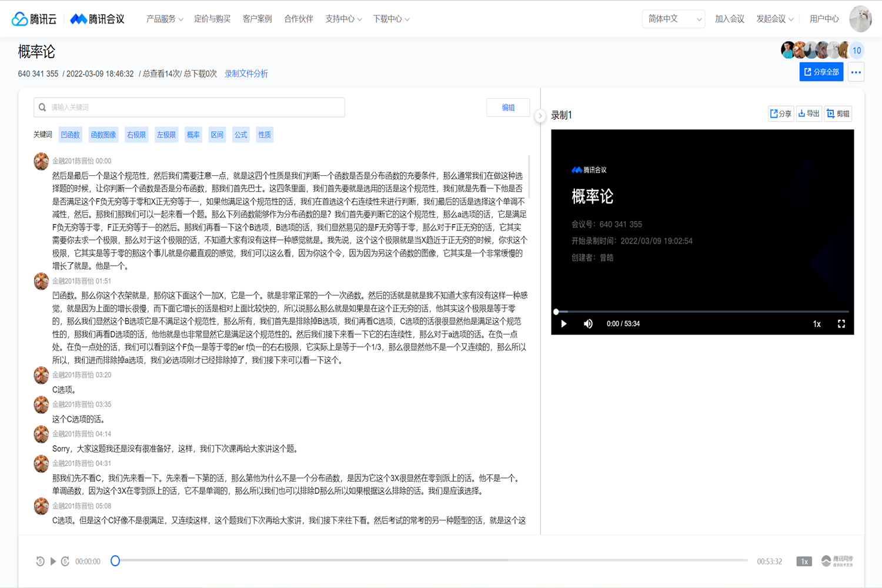Click the 编辑 button for transcript
882x588 pixels.
pos(508,108)
